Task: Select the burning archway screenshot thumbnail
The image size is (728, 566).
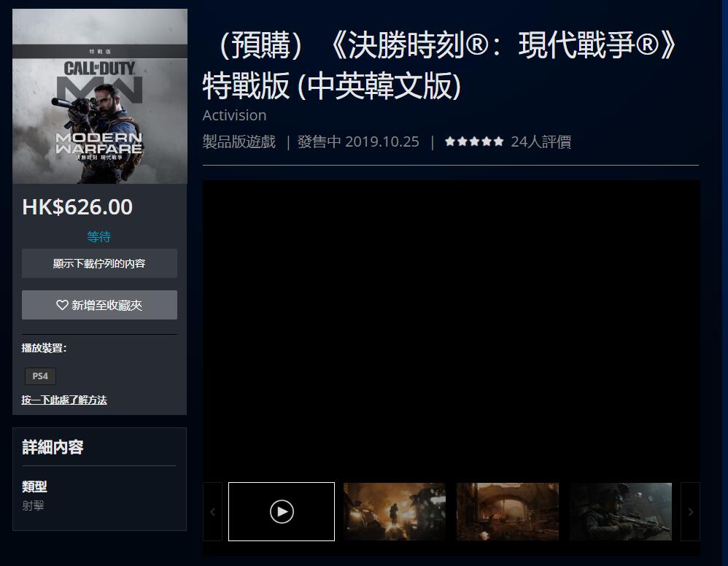Action: coord(508,512)
